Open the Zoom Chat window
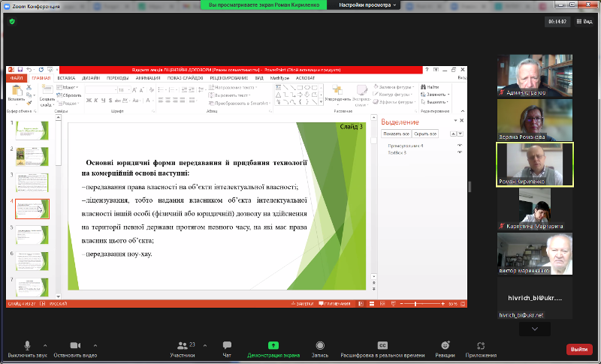This screenshot has width=601, height=364. point(227,345)
